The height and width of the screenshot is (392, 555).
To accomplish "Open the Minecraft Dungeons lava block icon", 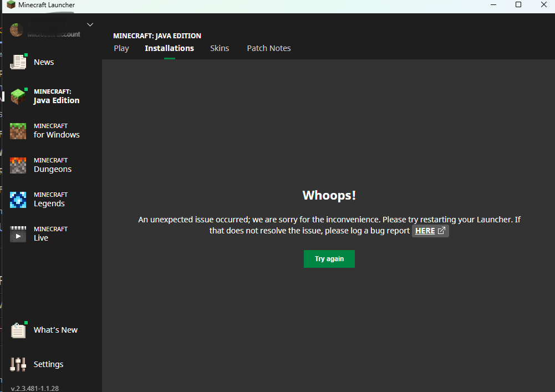I will pyautogui.click(x=18, y=165).
